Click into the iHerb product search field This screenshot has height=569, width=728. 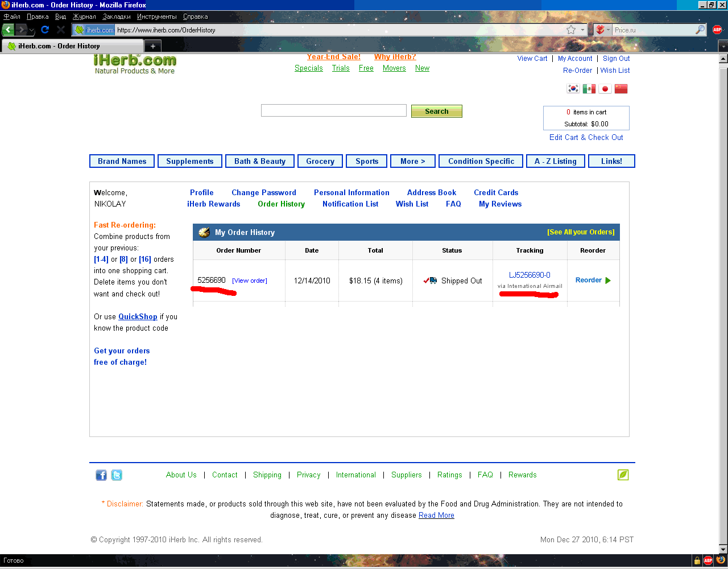(x=333, y=110)
